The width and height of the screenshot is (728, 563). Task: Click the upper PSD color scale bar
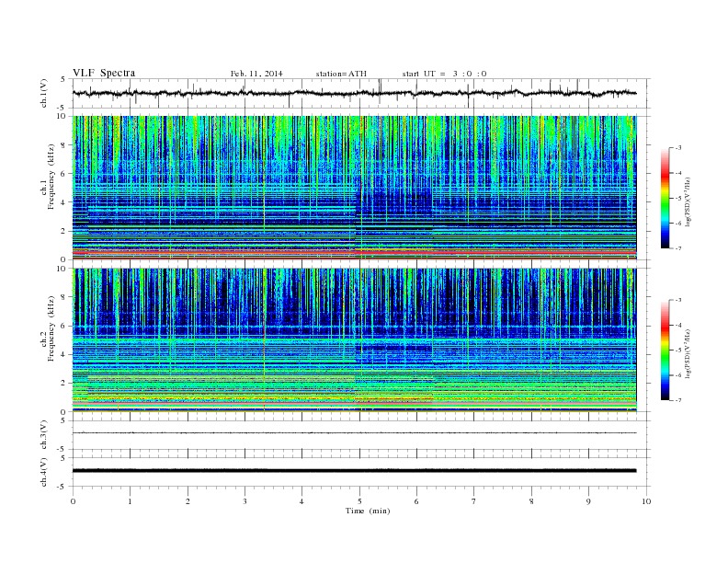pos(665,198)
